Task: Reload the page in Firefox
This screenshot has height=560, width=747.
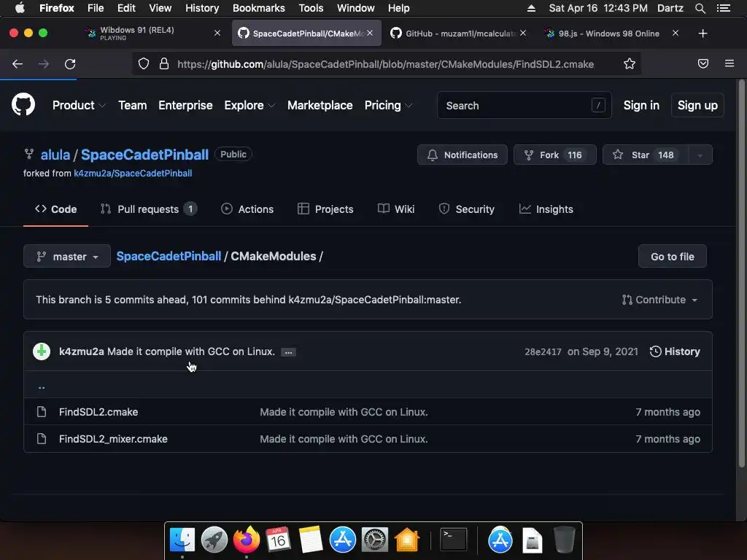Action: (70, 64)
